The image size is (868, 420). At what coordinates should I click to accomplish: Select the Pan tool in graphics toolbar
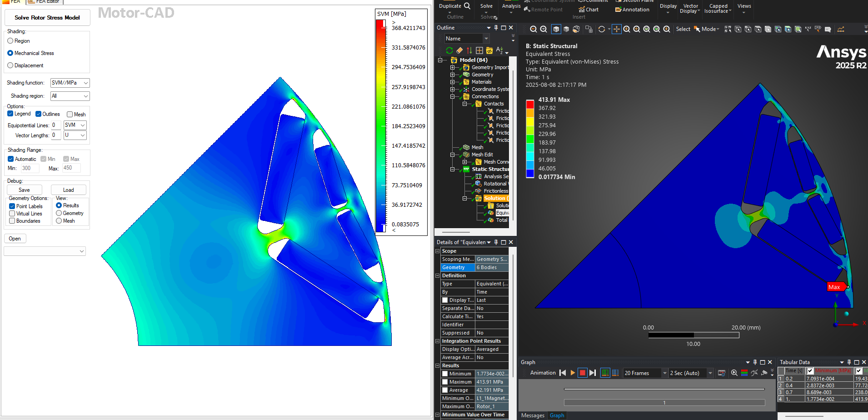(616, 29)
